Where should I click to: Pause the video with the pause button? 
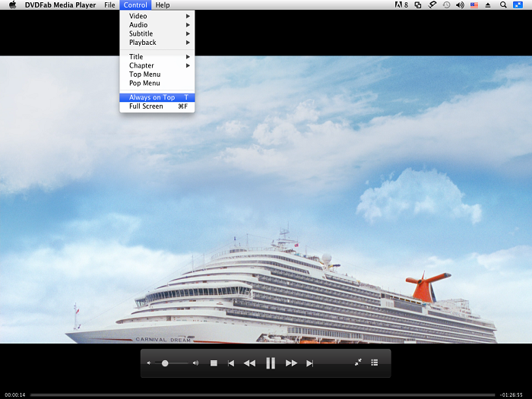(271, 363)
